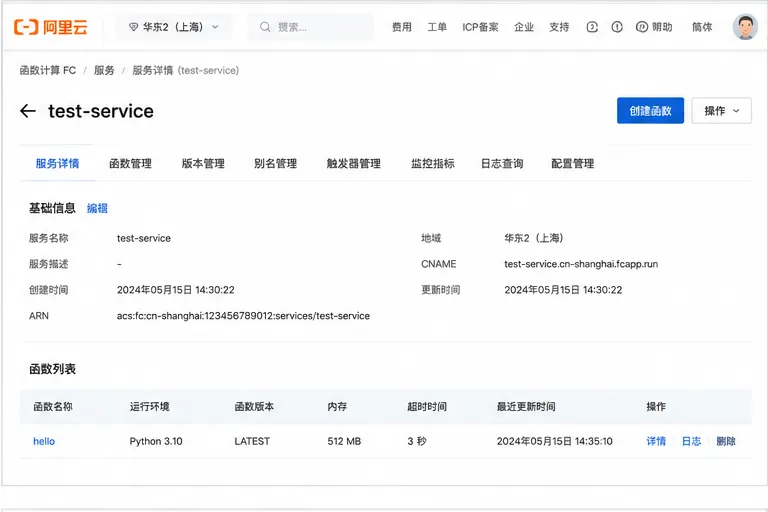
Task: Click 详情 for the hello function
Action: point(656,441)
